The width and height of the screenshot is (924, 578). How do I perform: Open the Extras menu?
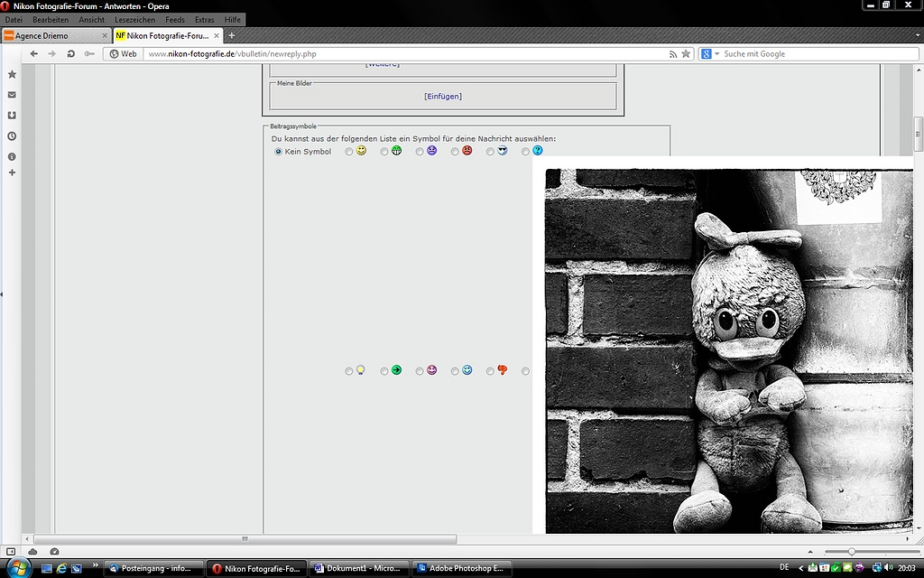[205, 20]
